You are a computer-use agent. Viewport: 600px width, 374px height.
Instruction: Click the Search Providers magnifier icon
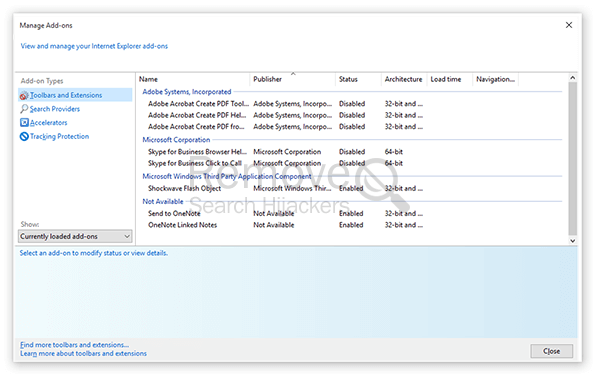pyautogui.click(x=24, y=109)
